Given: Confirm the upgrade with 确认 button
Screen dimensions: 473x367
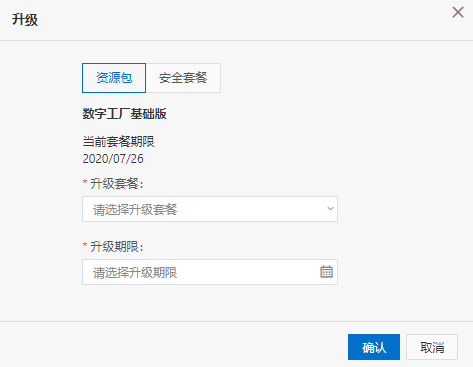Looking at the screenshot, I should (374, 347).
